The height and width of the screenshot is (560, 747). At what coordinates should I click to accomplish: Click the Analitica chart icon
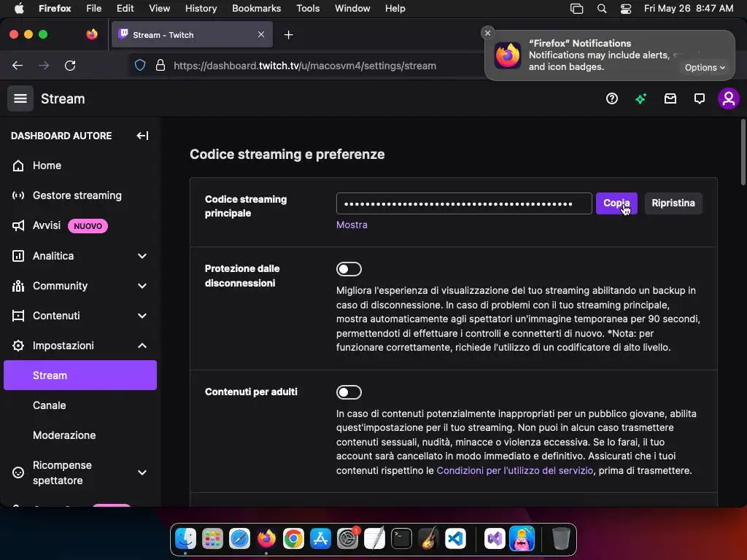click(x=18, y=256)
